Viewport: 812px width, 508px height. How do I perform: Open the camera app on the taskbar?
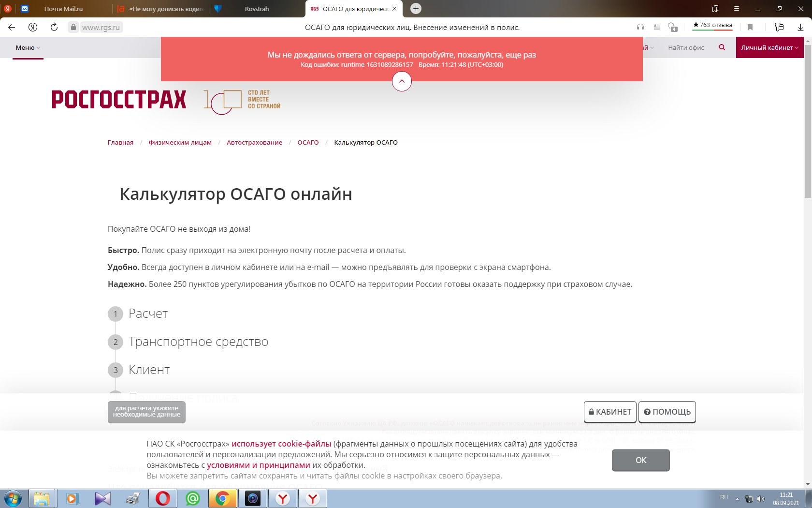(252, 498)
